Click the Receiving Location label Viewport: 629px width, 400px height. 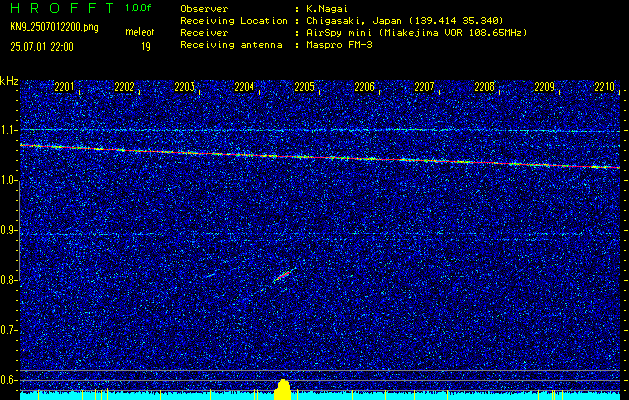[234, 20]
